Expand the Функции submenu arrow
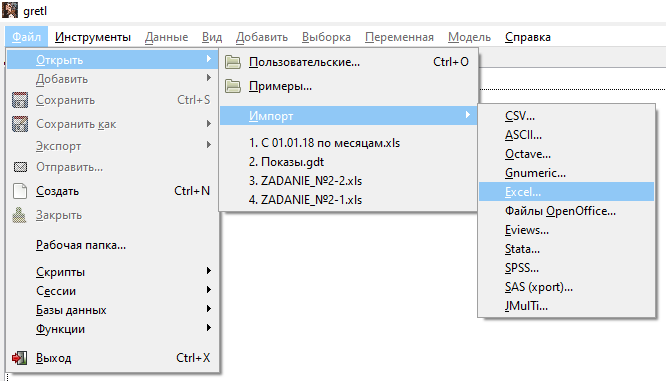Screen dimensions: 666x381 (209, 327)
